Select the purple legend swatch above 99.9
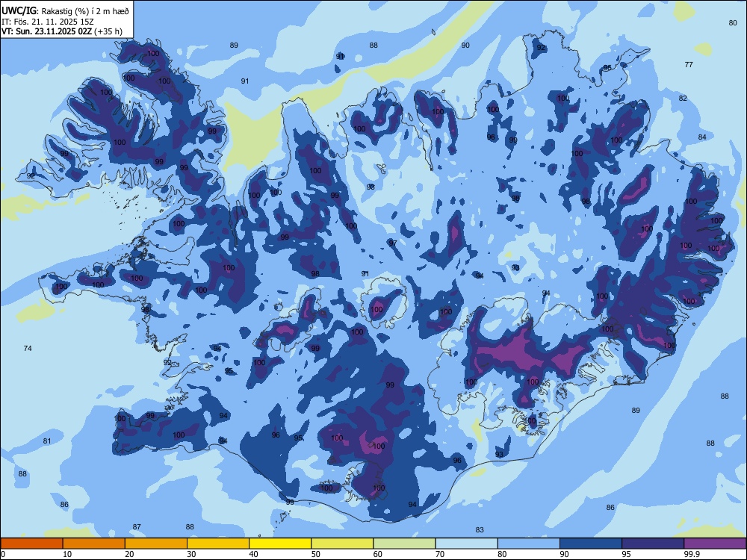The width and height of the screenshot is (747, 560). (715, 544)
